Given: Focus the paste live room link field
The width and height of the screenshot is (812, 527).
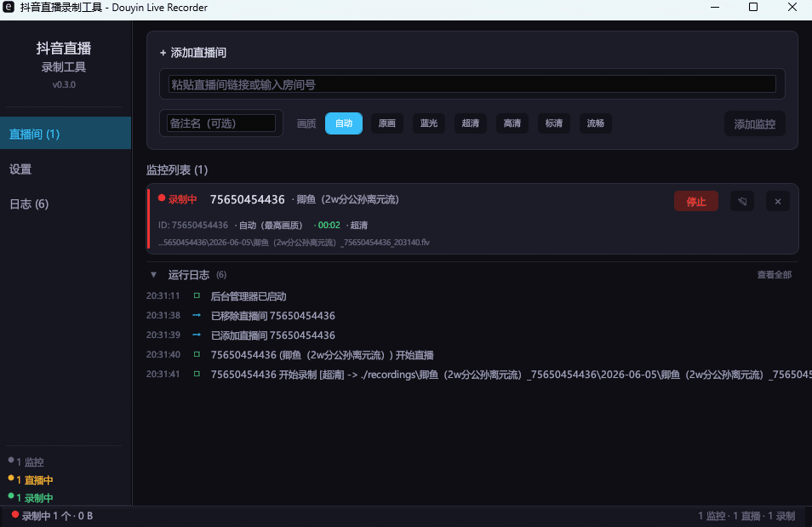Looking at the screenshot, I should (x=472, y=84).
